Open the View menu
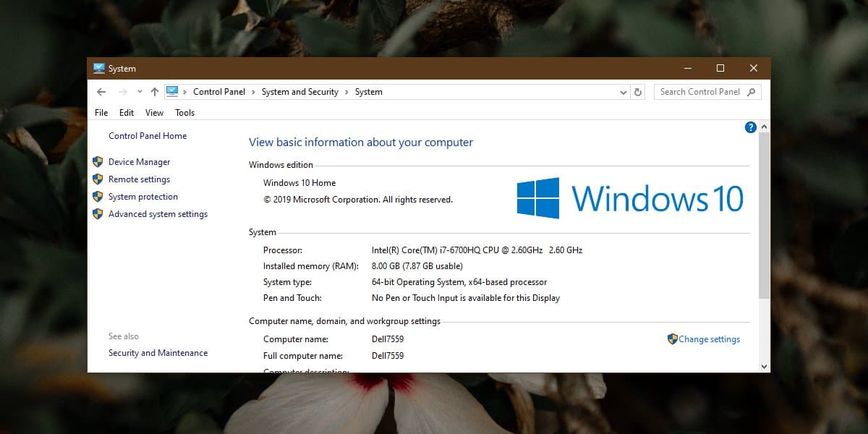Viewport: 868px width, 434px height. tap(154, 112)
